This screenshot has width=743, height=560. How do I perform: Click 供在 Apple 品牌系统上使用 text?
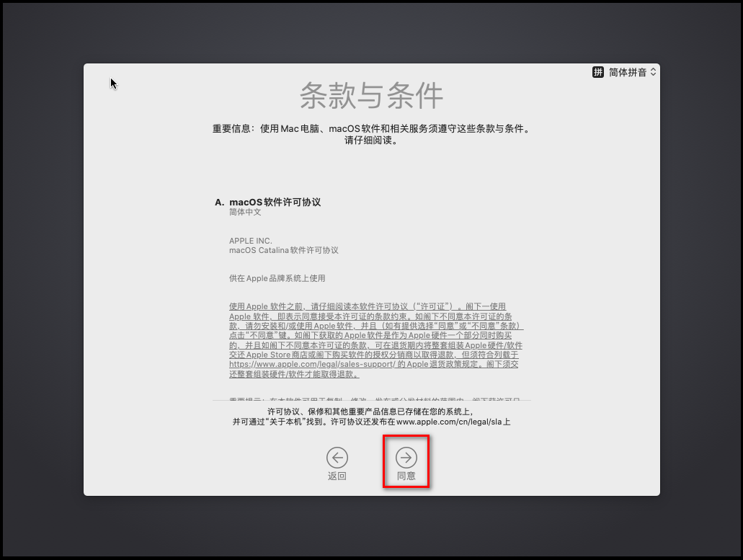click(x=277, y=279)
